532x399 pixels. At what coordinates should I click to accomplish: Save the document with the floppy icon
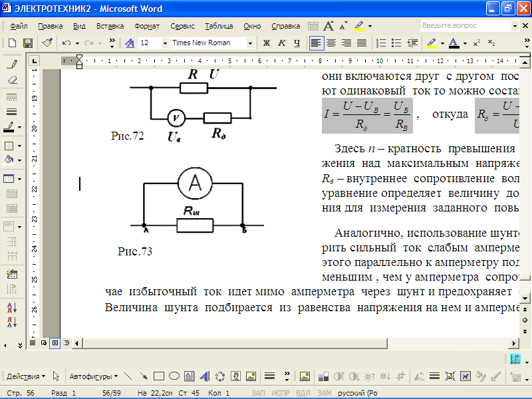pos(28,43)
